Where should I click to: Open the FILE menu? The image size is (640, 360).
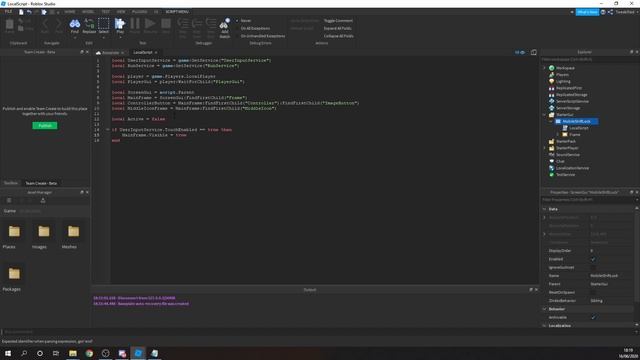tap(8, 12)
